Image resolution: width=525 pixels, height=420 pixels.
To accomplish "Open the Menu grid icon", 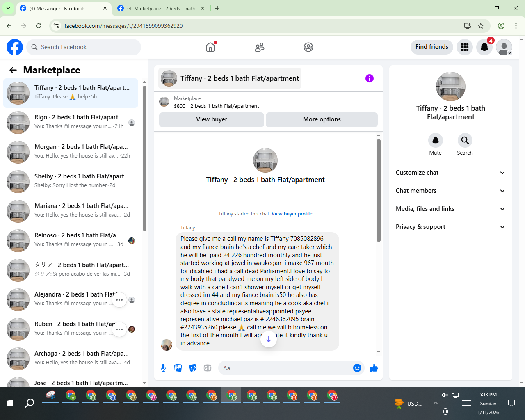I will tap(465, 47).
